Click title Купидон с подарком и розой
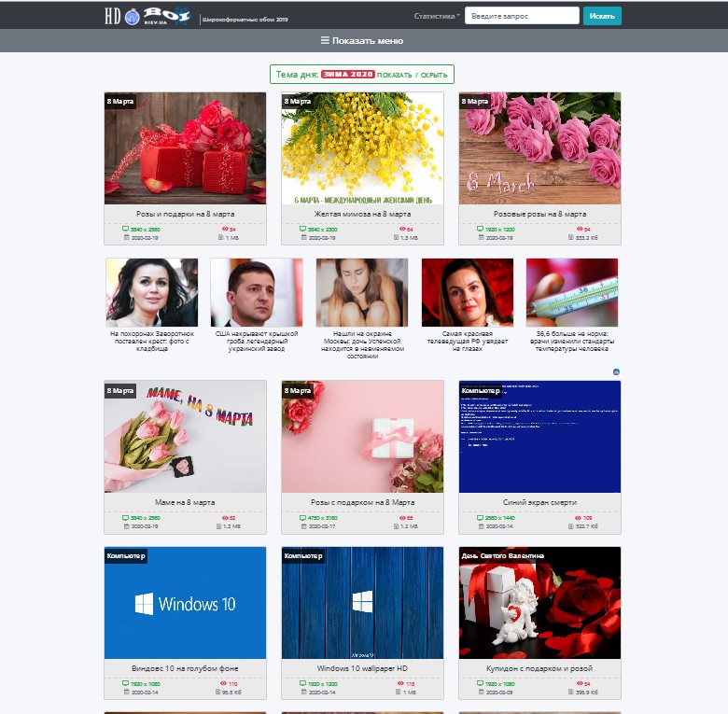The width and height of the screenshot is (728, 714). tap(539, 668)
